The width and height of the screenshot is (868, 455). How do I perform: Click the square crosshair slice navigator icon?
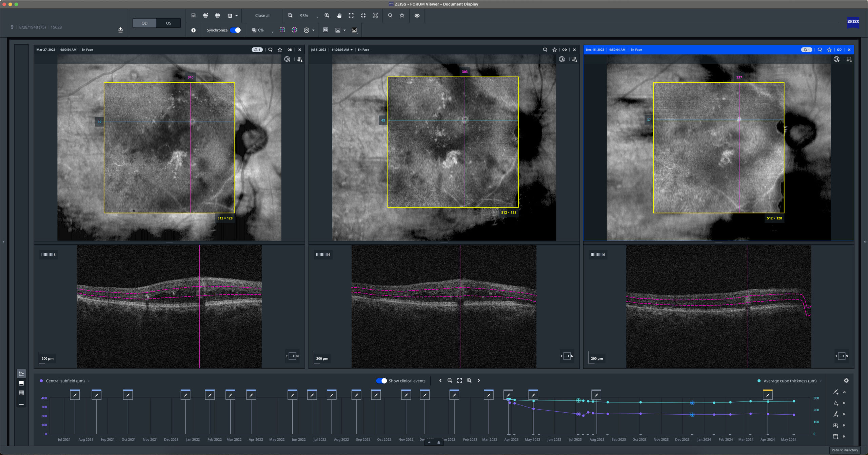(282, 30)
